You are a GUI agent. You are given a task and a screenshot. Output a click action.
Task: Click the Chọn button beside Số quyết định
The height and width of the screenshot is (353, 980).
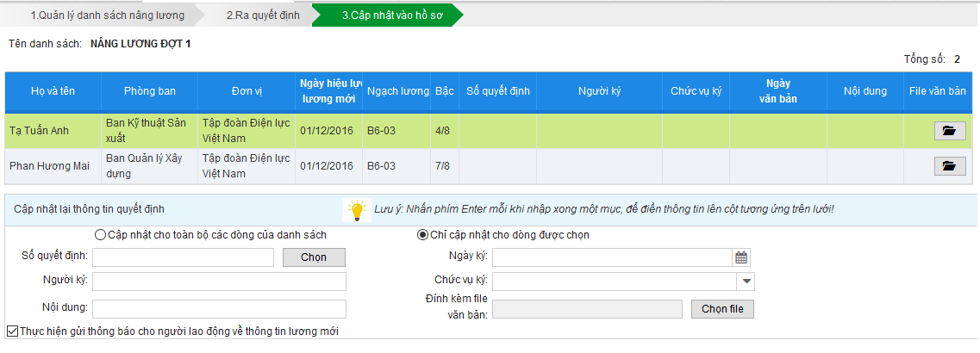pos(314,257)
